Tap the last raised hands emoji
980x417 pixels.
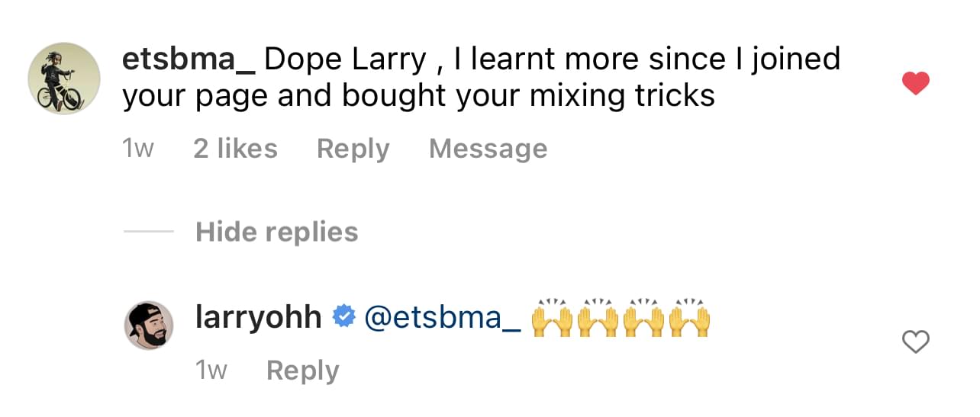point(690,319)
